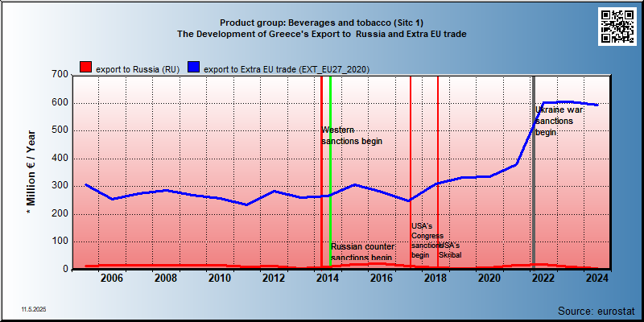644x322 pixels.
Task: Click the 'export to Extra EU trade (EXT_EU27_2020)' label
Action: [x=287, y=69]
